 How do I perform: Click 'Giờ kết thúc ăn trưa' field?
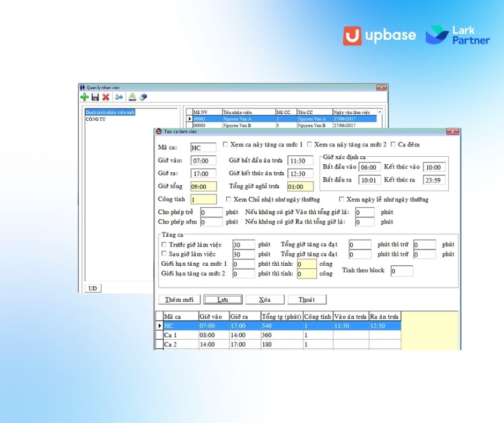[x=300, y=173]
